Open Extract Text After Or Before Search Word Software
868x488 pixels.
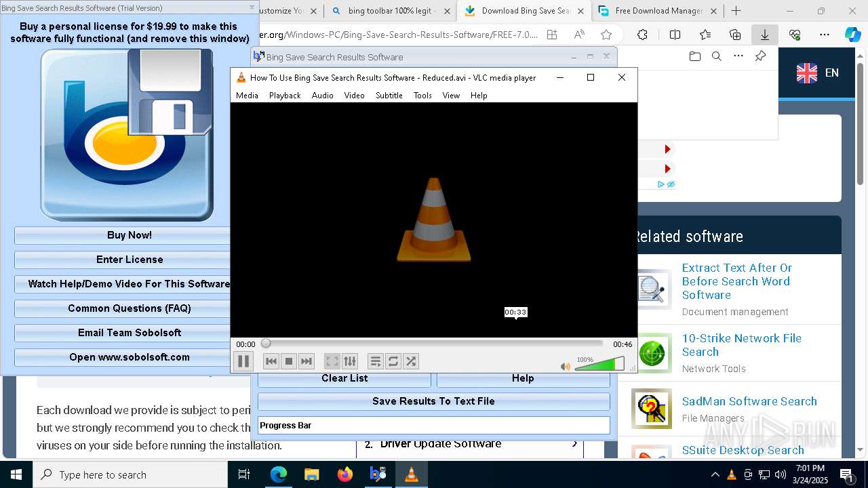[736, 281]
